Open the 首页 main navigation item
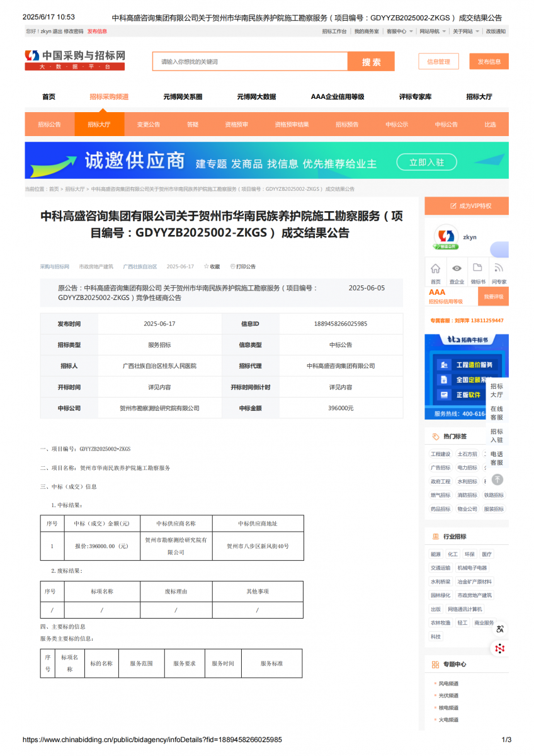The height and width of the screenshot is (756, 534). coord(48,97)
